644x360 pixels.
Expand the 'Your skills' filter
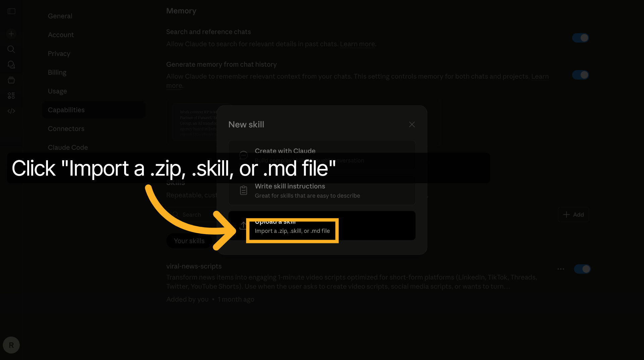[189, 241]
